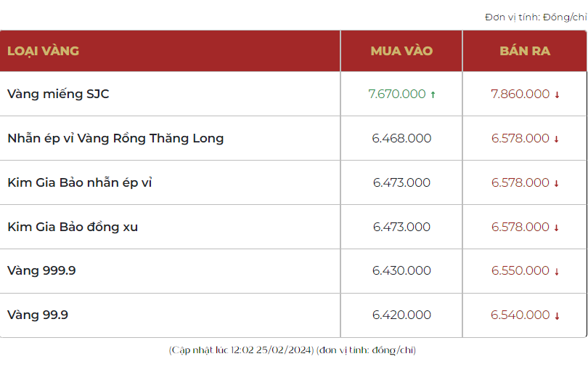Click down arrow in Vàng Rồng Thăng Long row
Viewport: 588px width, 367px height.
click(x=557, y=139)
